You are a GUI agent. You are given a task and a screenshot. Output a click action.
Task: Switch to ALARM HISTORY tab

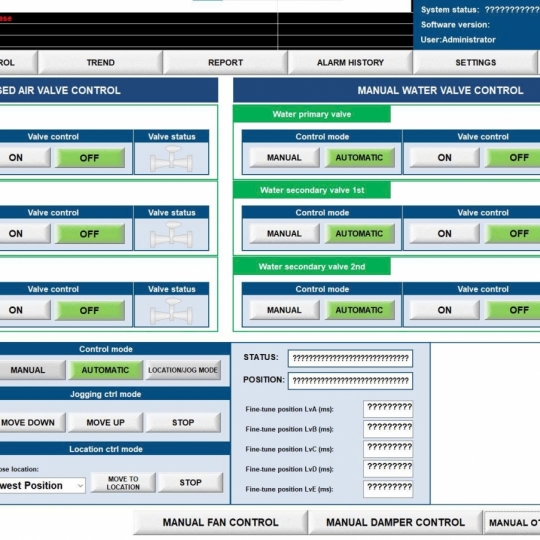350,62
